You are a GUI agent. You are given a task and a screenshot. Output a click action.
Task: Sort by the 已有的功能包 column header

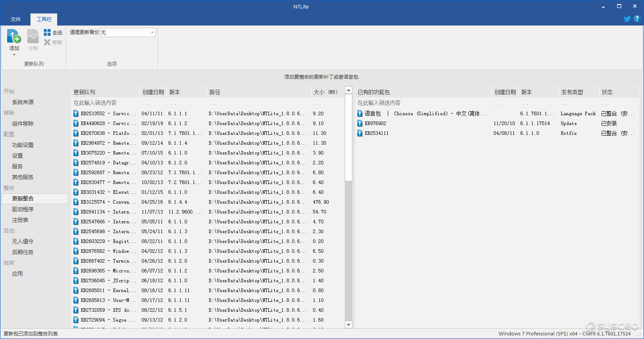pyautogui.click(x=424, y=92)
